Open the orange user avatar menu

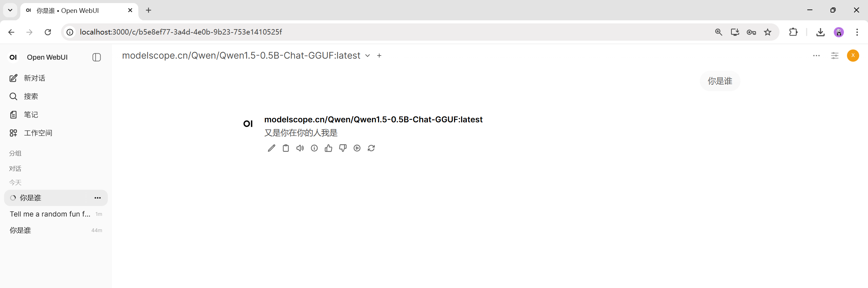click(x=853, y=56)
